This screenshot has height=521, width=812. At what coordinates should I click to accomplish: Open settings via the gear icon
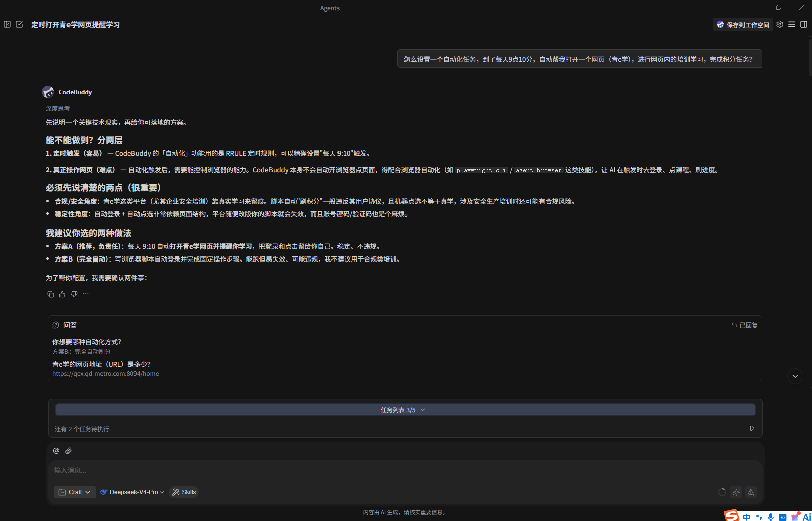point(780,24)
